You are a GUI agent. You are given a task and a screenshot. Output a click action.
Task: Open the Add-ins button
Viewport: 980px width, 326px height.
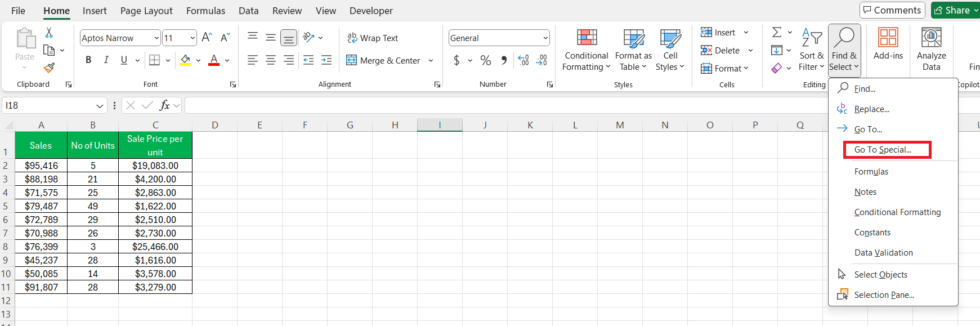tap(888, 44)
